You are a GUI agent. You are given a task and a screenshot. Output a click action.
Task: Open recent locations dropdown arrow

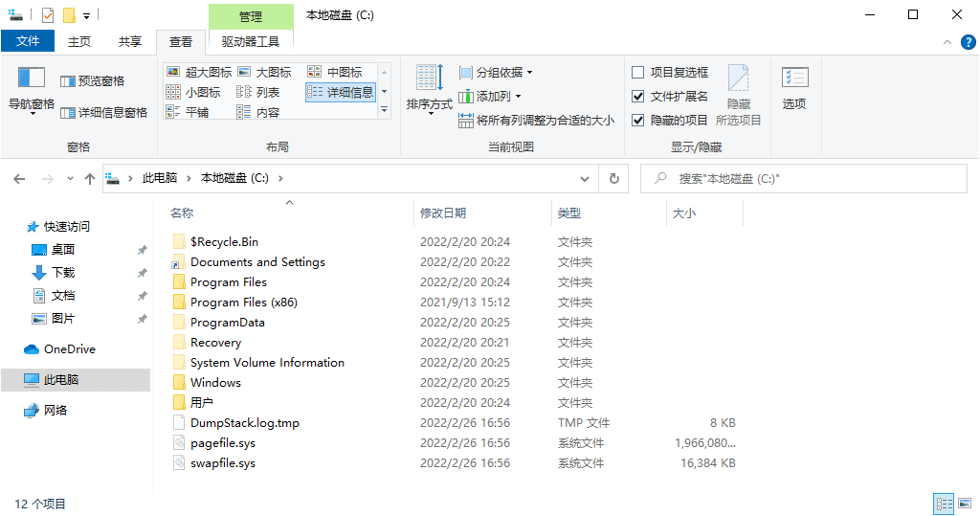click(70, 179)
